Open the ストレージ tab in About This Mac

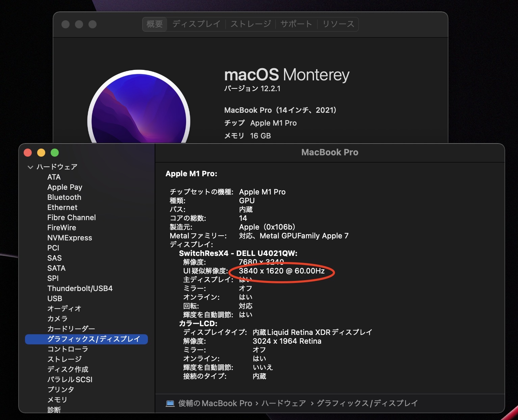(x=251, y=24)
